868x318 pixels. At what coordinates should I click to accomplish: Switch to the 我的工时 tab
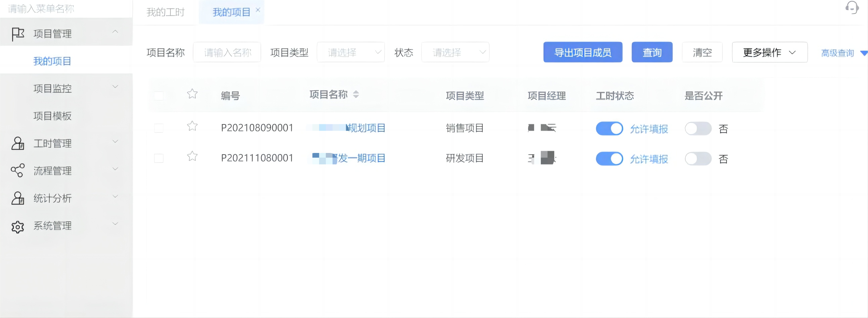(x=166, y=12)
